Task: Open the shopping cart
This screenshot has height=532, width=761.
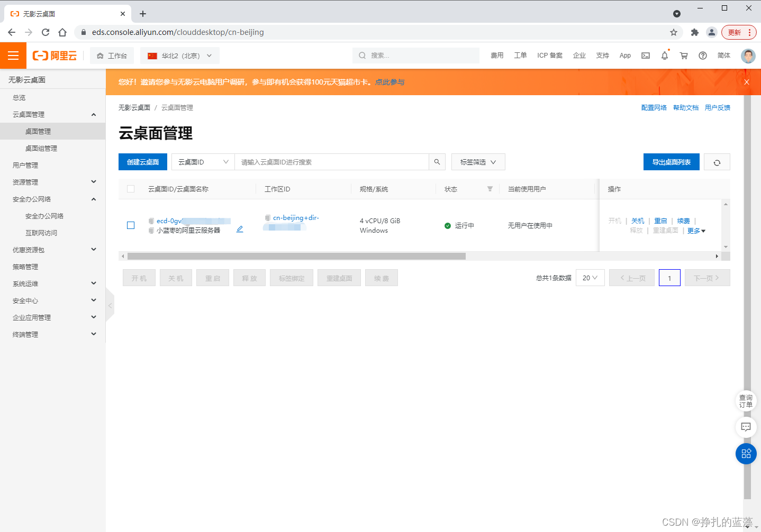Action: (x=683, y=56)
